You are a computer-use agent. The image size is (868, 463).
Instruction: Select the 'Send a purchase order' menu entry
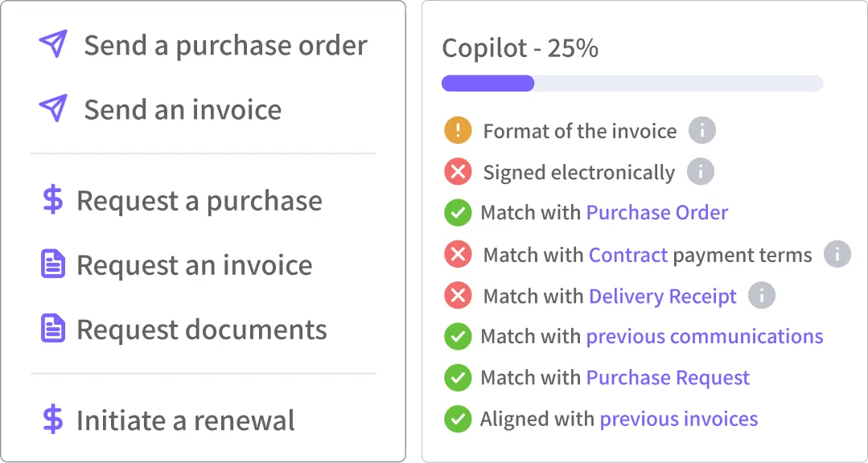pyautogui.click(x=224, y=46)
